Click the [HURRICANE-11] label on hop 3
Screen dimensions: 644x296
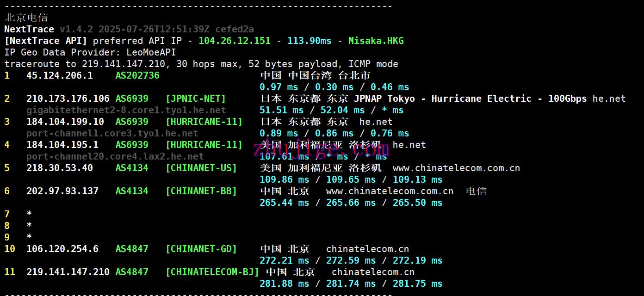[x=204, y=121]
